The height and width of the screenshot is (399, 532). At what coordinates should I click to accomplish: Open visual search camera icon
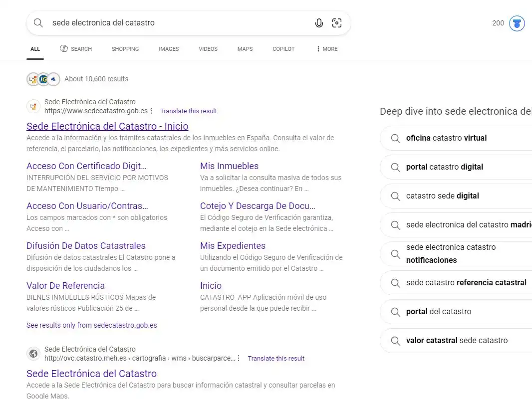(x=336, y=23)
